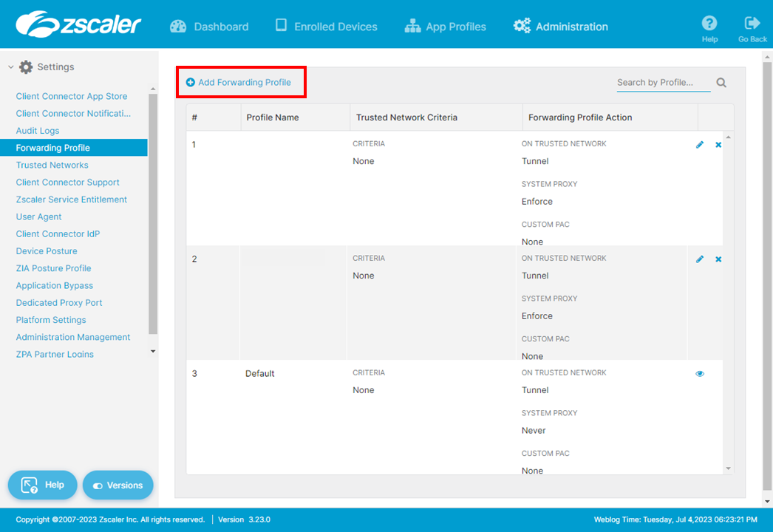The height and width of the screenshot is (532, 773).
Task: Select Forwarding Profile in sidebar
Action: point(74,148)
